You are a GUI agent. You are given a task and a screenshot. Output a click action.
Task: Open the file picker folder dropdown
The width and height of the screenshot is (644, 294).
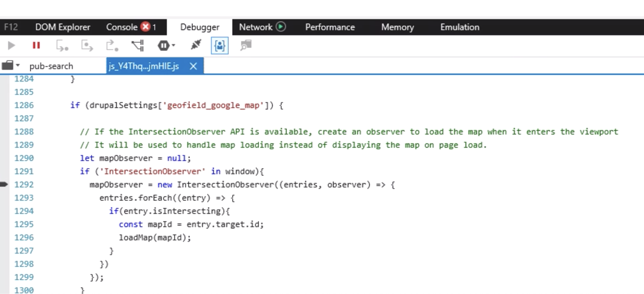(x=10, y=66)
